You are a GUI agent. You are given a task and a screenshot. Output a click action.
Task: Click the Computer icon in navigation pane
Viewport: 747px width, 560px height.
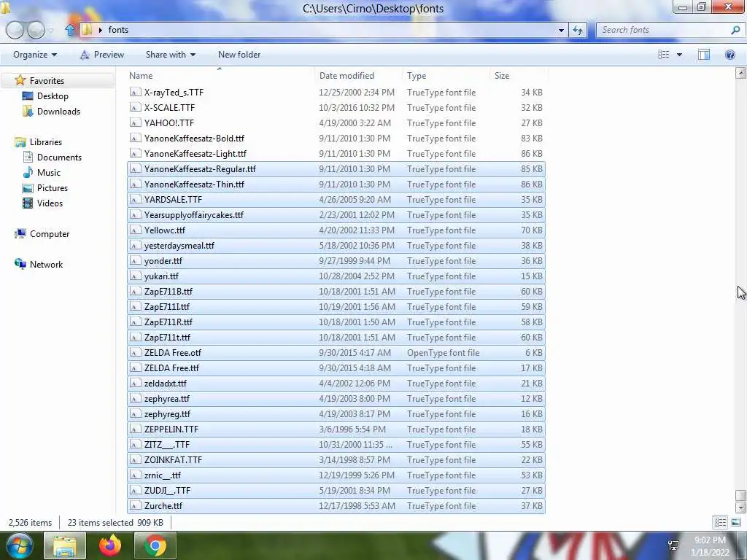pyautogui.click(x=20, y=234)
